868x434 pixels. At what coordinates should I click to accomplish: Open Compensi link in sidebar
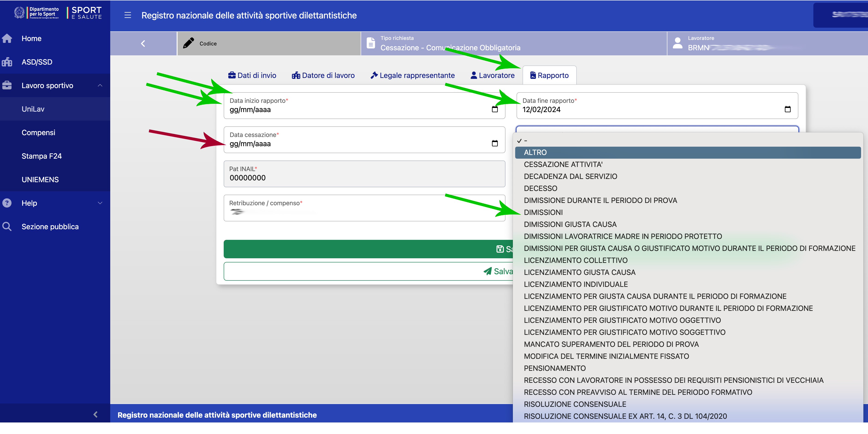point(39,132)
